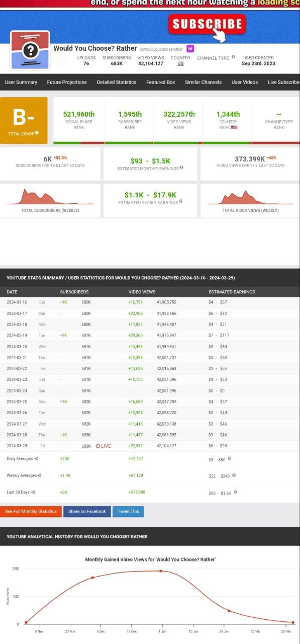The image size is (300, 644).
Task: Click the help icon under Total Grade
Action: [37, 133]
